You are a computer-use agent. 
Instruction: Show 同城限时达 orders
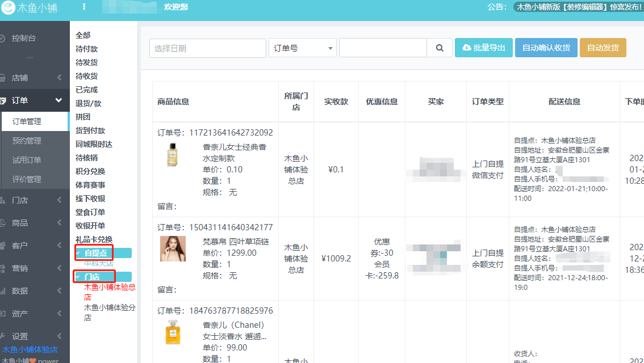[94, 144]
